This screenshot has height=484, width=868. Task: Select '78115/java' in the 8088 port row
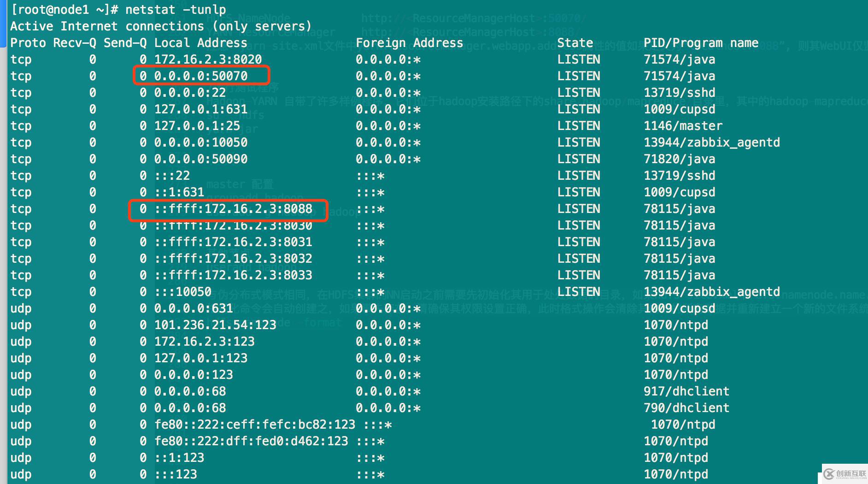680,209
